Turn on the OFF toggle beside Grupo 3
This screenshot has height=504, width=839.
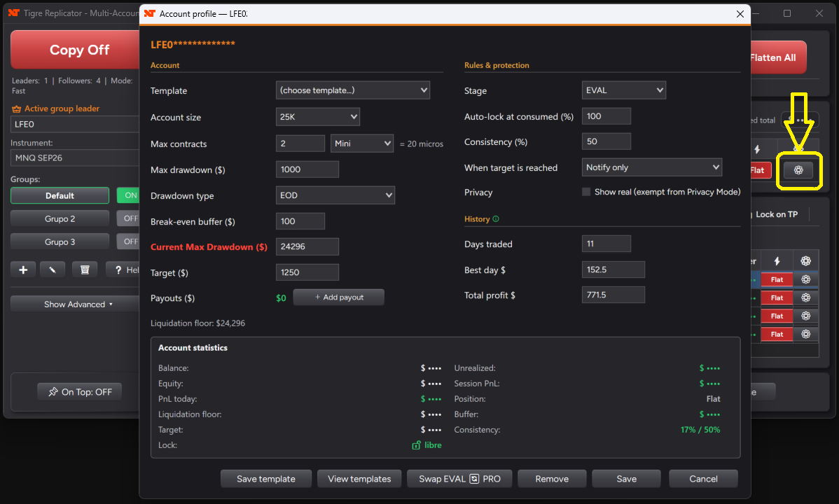point(128,241)
